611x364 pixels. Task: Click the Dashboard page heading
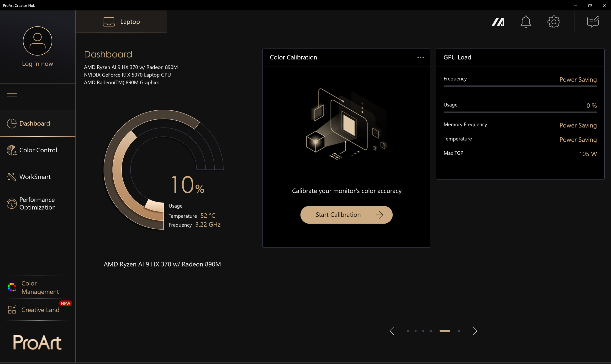click(108, 54)
